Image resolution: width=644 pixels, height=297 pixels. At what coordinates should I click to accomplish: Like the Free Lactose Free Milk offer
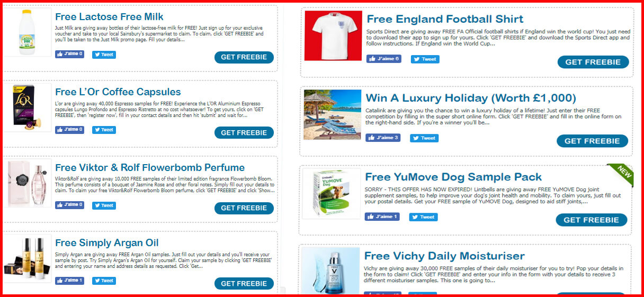pos(69,54)
